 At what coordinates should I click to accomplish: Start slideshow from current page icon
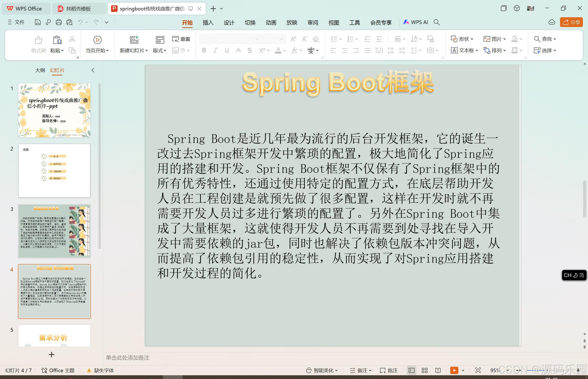97,40
